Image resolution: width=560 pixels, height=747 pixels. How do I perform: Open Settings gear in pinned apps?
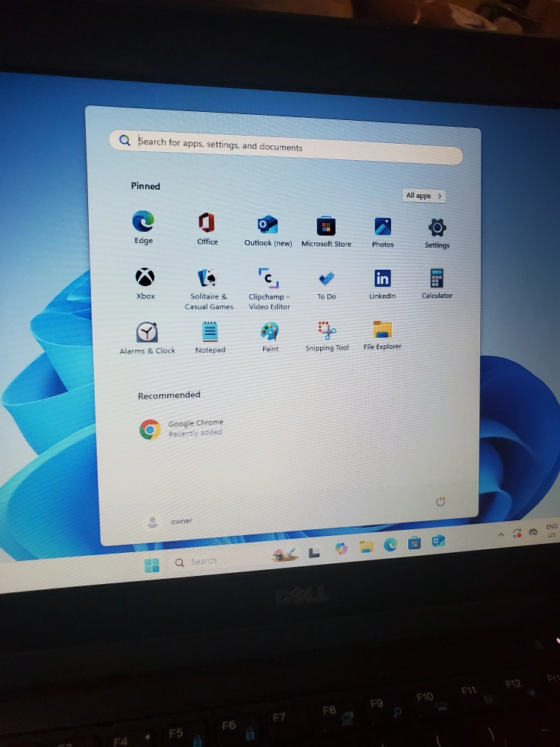click(x=437, y=228)
